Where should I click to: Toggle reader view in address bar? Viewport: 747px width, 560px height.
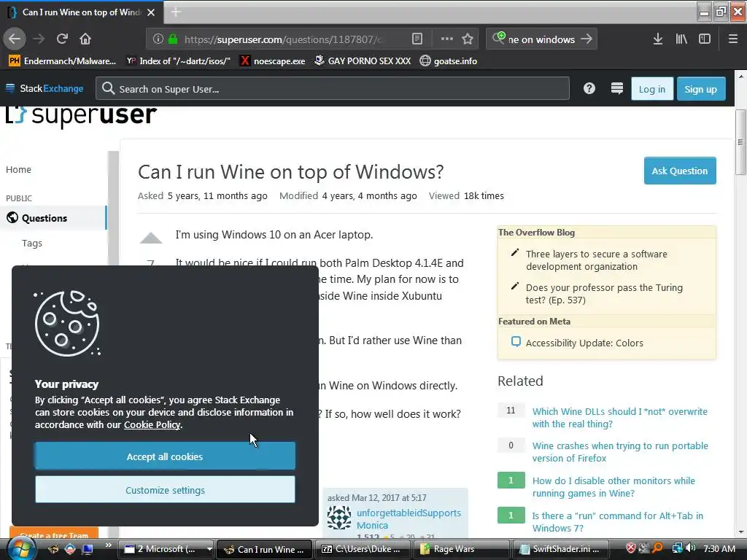tap(417, 39)
